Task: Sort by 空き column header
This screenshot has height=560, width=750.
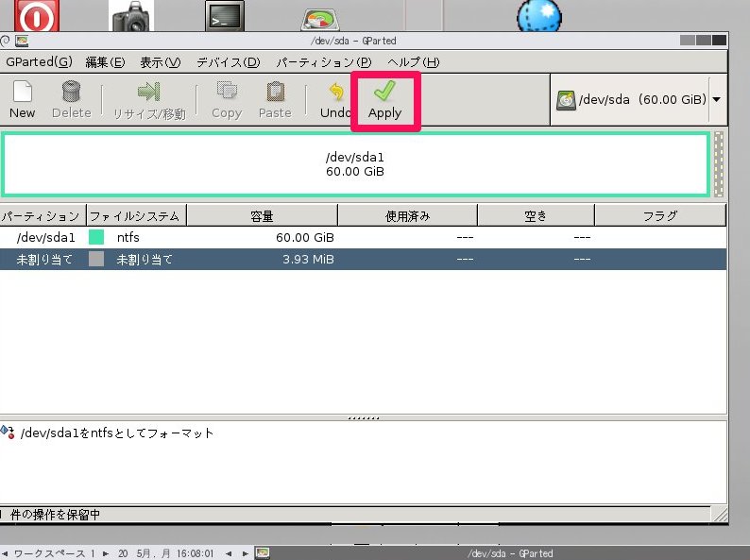Action: tap(536, 215)
